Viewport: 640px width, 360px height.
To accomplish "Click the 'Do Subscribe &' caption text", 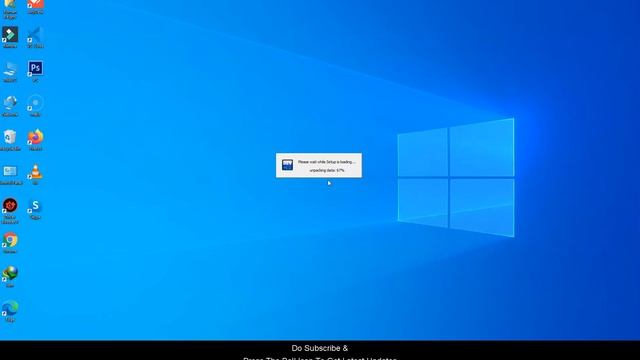I will pos(320,348).
